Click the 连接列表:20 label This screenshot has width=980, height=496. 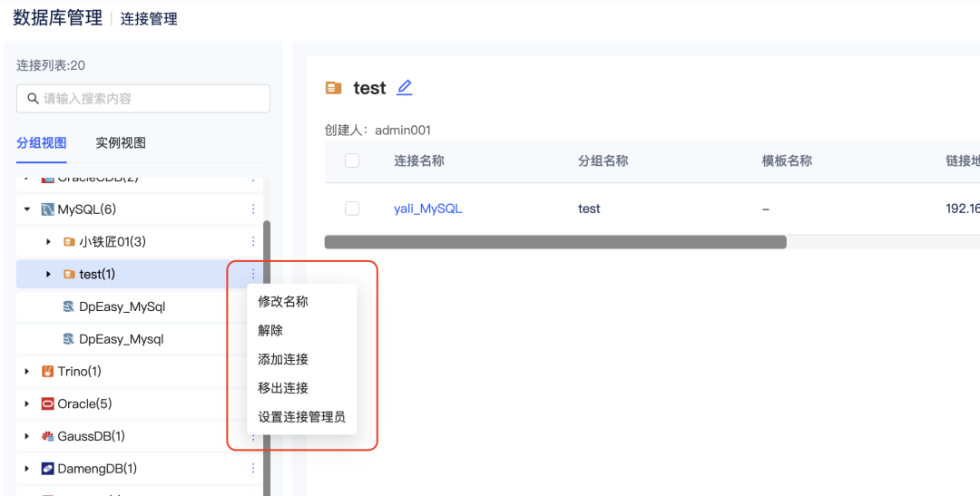tap(51, 65)
